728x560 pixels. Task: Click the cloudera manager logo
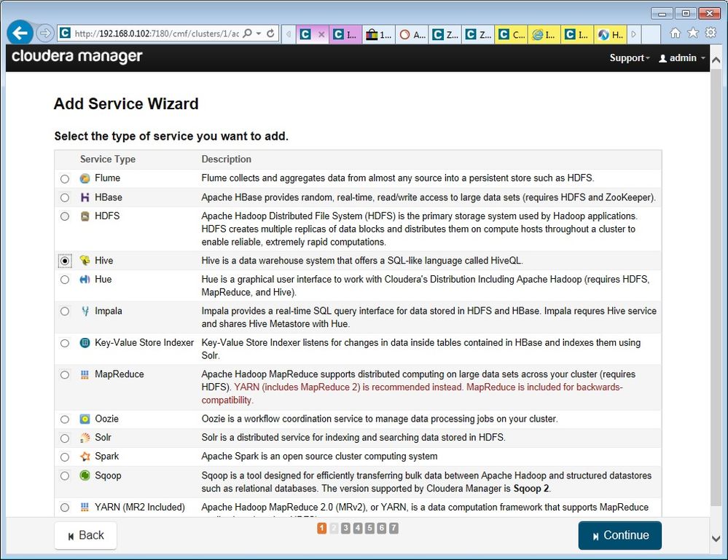[77, 56]
